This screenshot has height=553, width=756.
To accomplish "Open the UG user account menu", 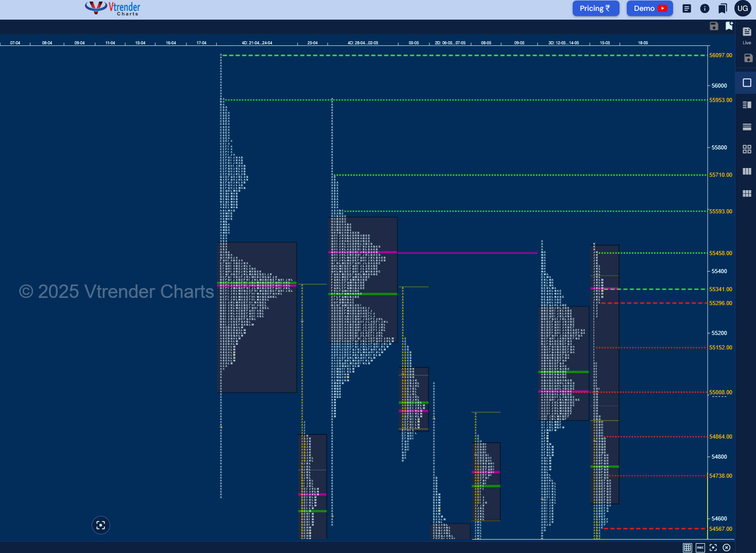I will click(743, 8).
